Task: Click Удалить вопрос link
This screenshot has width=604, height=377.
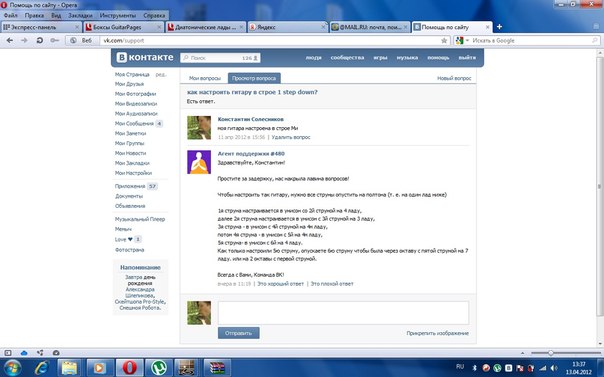Action: (291, 137)
